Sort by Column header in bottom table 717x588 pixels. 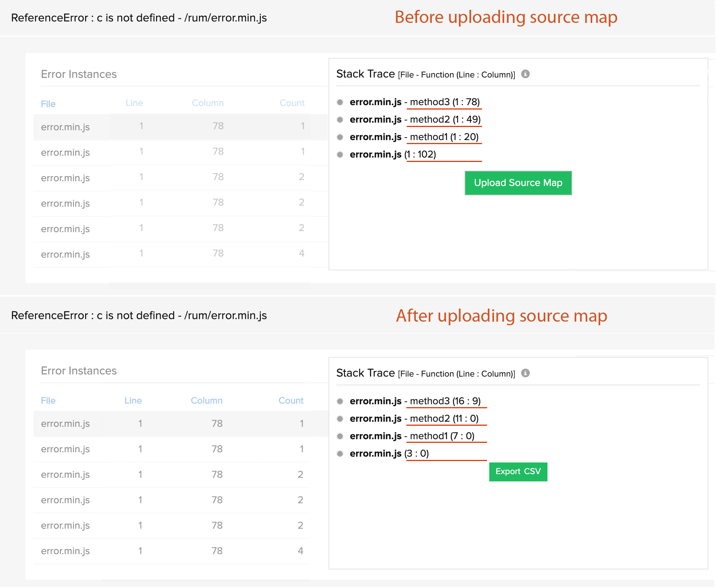[206, 401]
